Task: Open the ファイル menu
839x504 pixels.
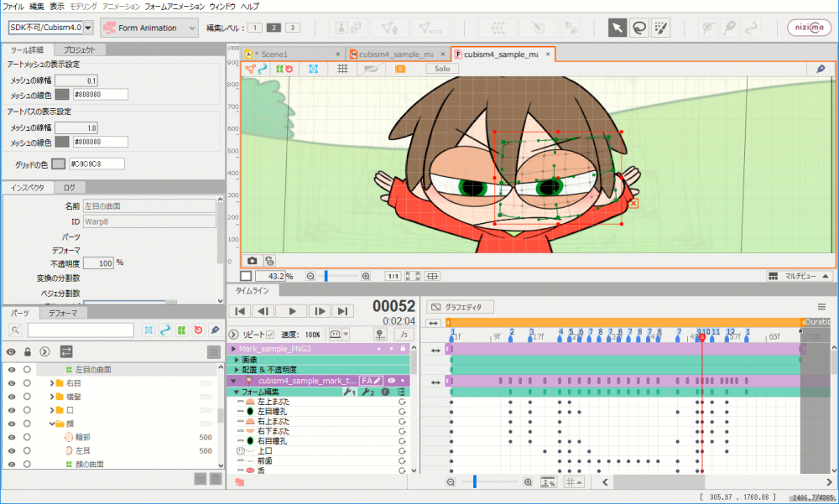Action: [13, 7]
